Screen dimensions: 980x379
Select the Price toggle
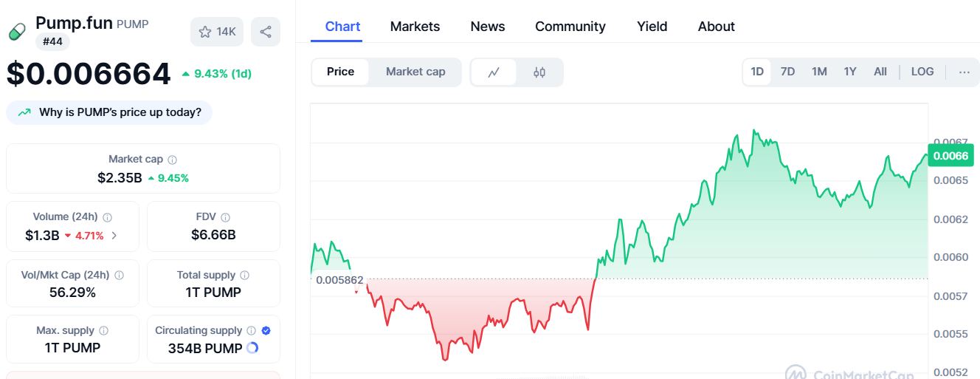tap(340, 72)
